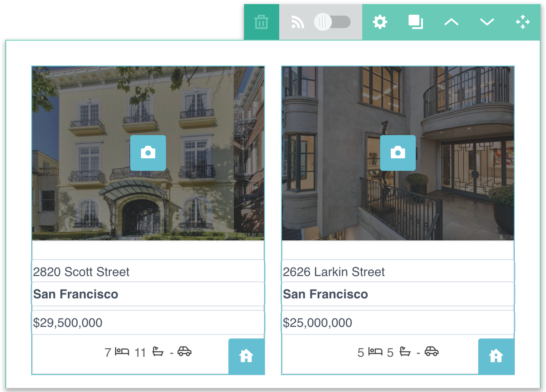The width and height of the screenshot is (546, 392).
Task: Select the 2820 Scott Street address text
Action: pyautogui.click(x=82, y=272)
